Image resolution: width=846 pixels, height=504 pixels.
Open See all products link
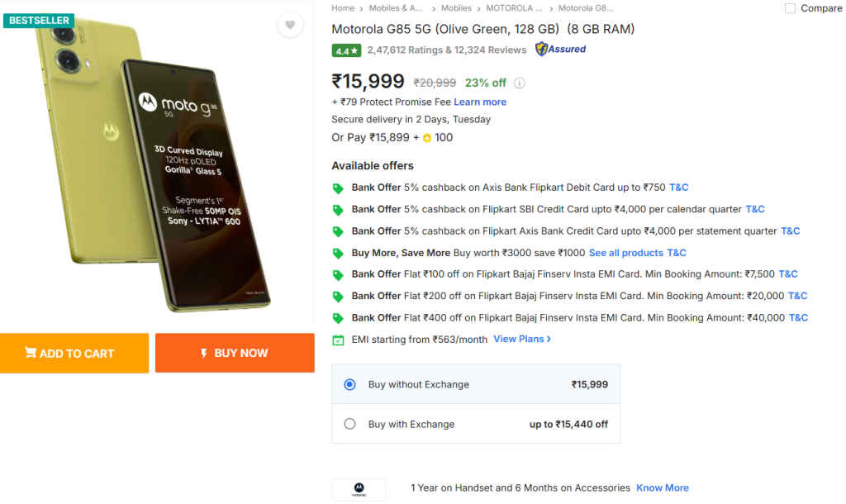[625, 253]
